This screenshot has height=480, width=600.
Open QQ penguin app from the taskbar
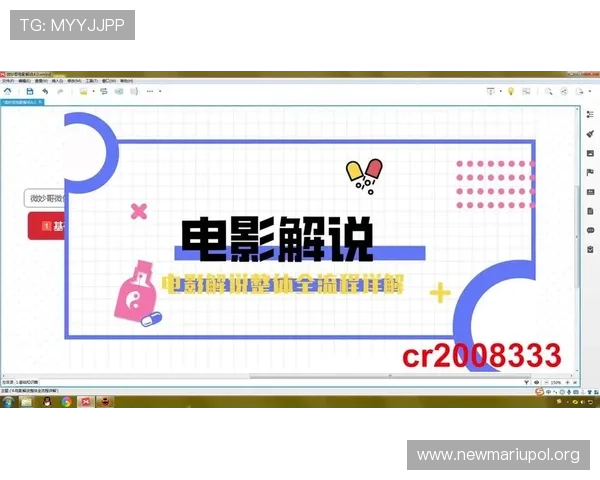(47, 402)
